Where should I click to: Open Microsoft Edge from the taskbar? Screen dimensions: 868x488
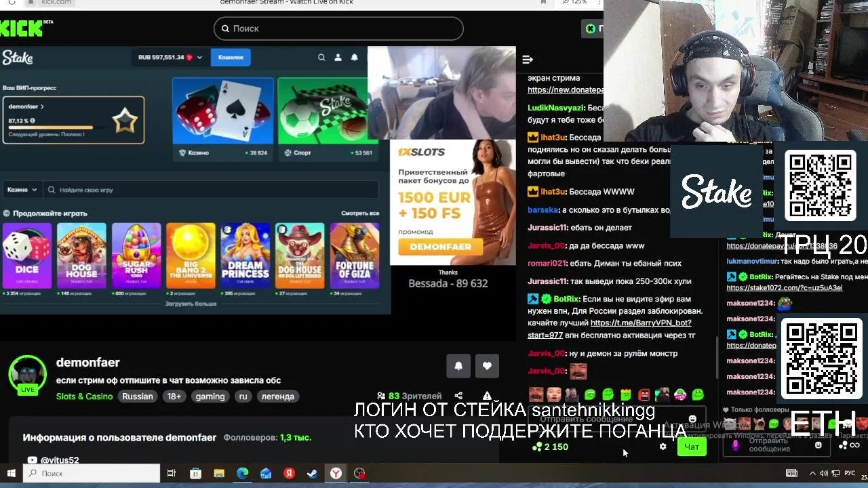click(242, 473)
